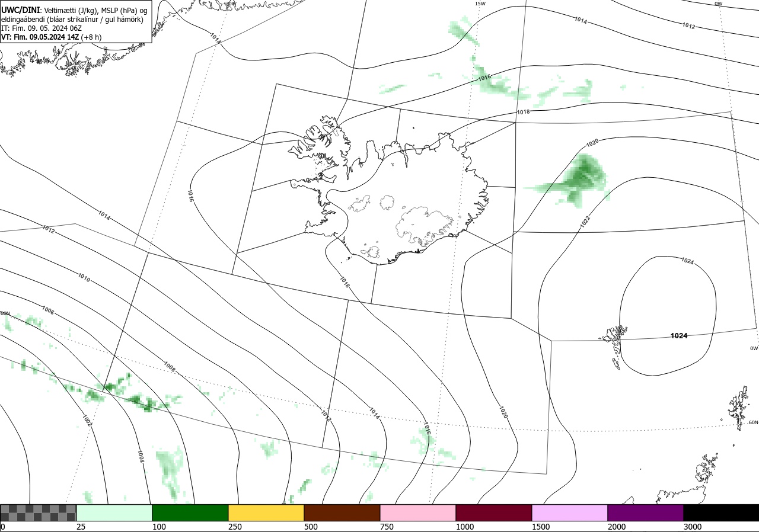Screen dimensions: 759x532
Task: Click the "VT: Fim. 09.05.2024 14Z" valid time line
Action: [40, 37]
